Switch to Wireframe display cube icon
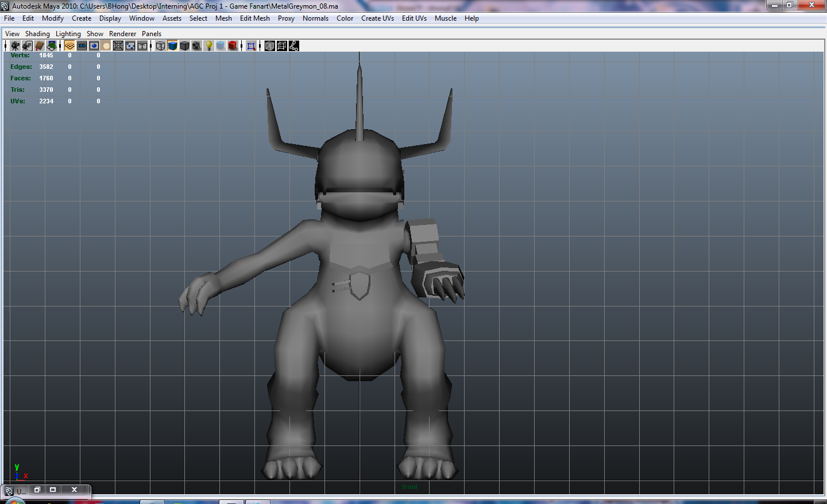The image size is (827, 504). (161, 46)
